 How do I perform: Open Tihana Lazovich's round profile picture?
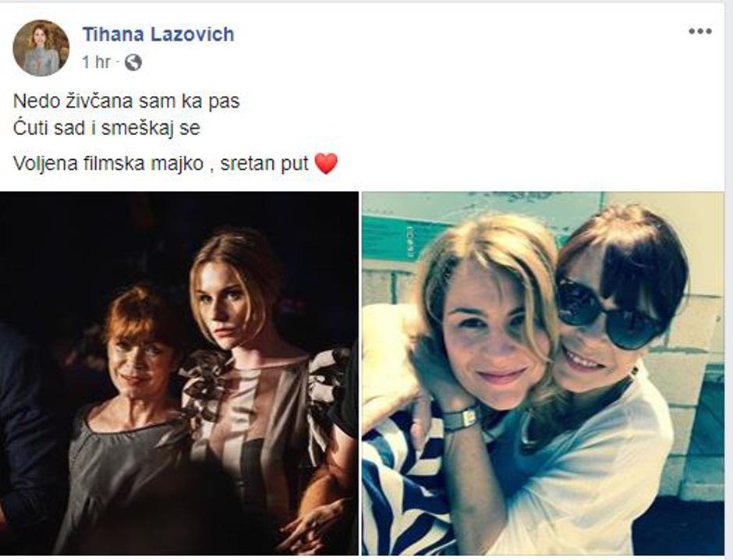(41, 48)
